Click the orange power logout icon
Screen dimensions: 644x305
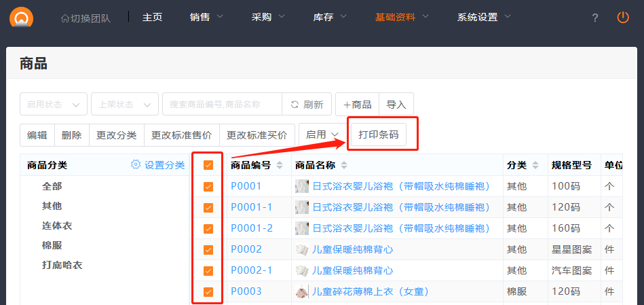pyautogui.click(x=623, y=18)
